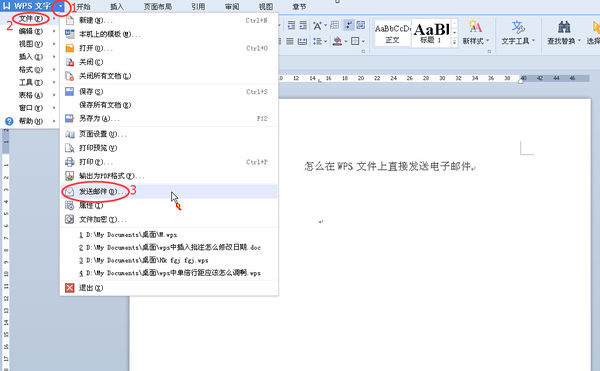Switch to the 章节 ribbon tab
The width and height of the screenshot is (600, 371).
pyautogui.click(x=299, y=7)
